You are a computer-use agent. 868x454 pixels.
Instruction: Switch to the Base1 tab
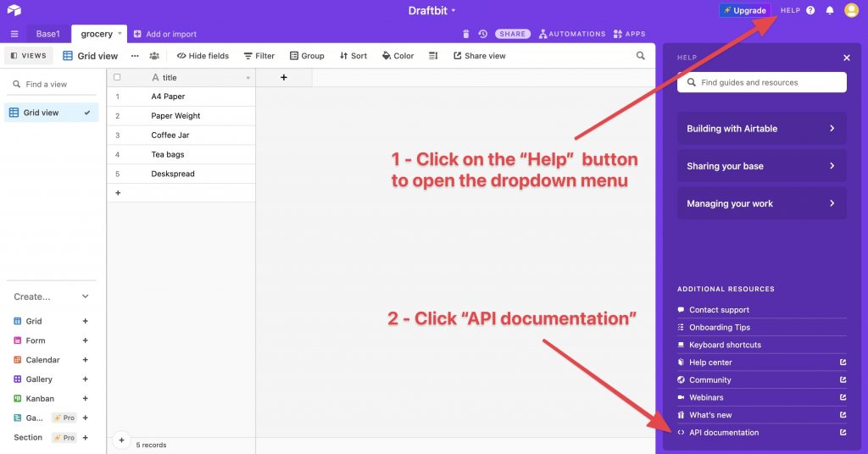[48, 34]
